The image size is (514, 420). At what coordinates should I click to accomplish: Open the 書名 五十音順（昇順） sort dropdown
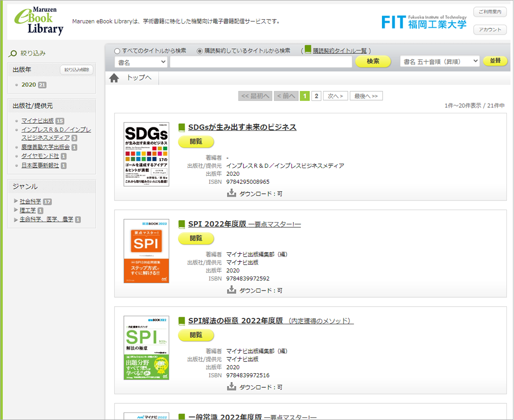tap(439, 61)
